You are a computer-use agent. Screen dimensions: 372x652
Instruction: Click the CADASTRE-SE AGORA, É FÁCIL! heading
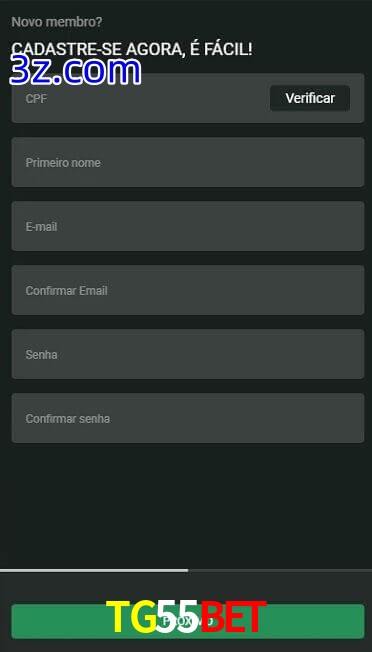132,49
